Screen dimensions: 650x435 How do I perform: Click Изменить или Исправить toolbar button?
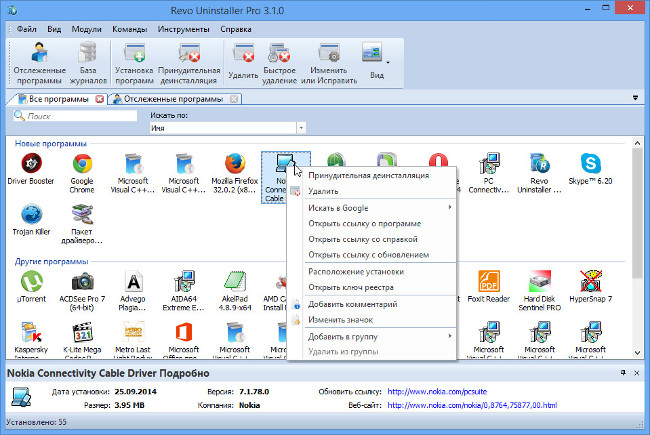point(329,63)
